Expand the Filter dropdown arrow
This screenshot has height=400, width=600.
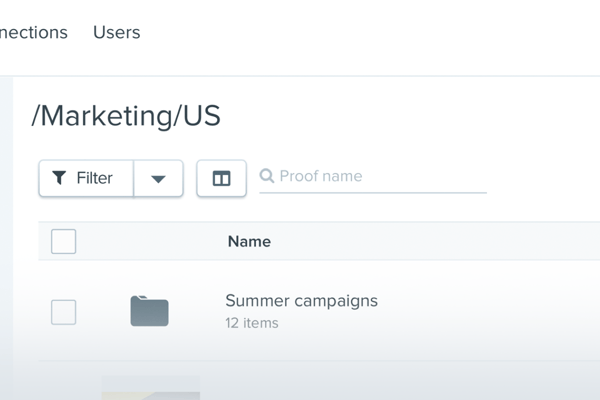(158, 179)
